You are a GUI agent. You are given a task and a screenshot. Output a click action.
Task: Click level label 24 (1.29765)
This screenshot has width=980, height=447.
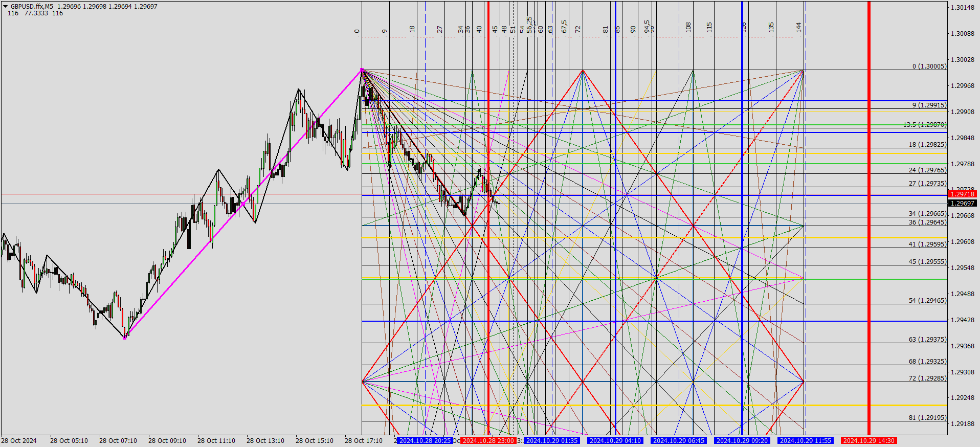[x=927, y=170]
